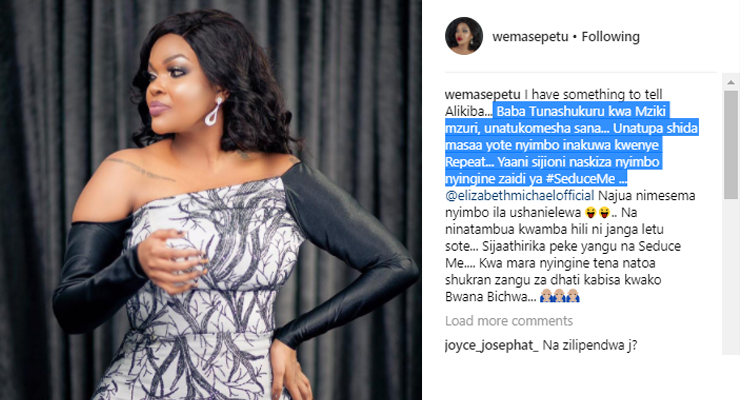
Task: Click the middle bowing person emoji
Action: (559, 296)
